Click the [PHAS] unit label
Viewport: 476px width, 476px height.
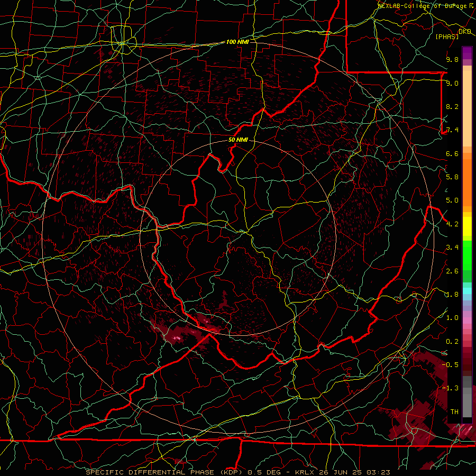pyautogui.click(x=447, y=36)
